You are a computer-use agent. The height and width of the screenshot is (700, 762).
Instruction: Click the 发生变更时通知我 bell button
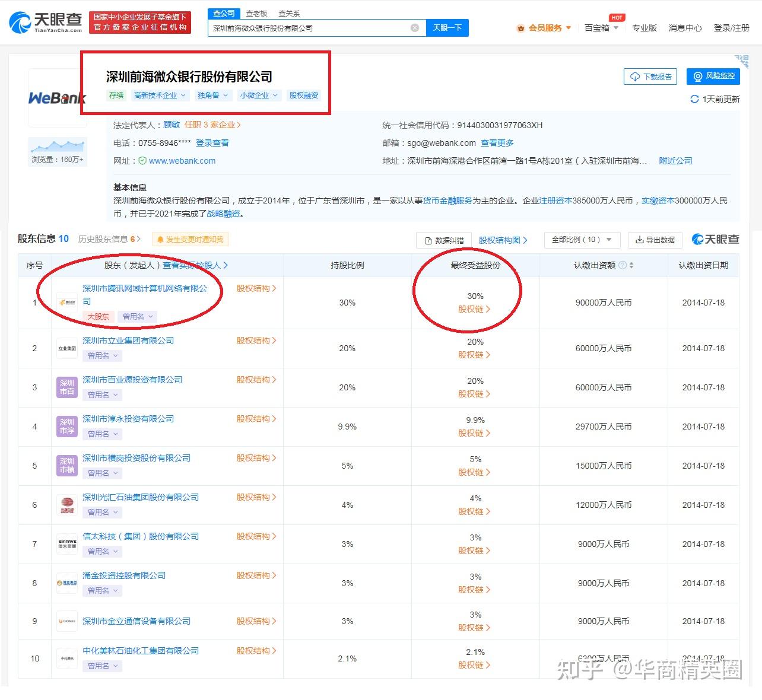click(190, 240)
